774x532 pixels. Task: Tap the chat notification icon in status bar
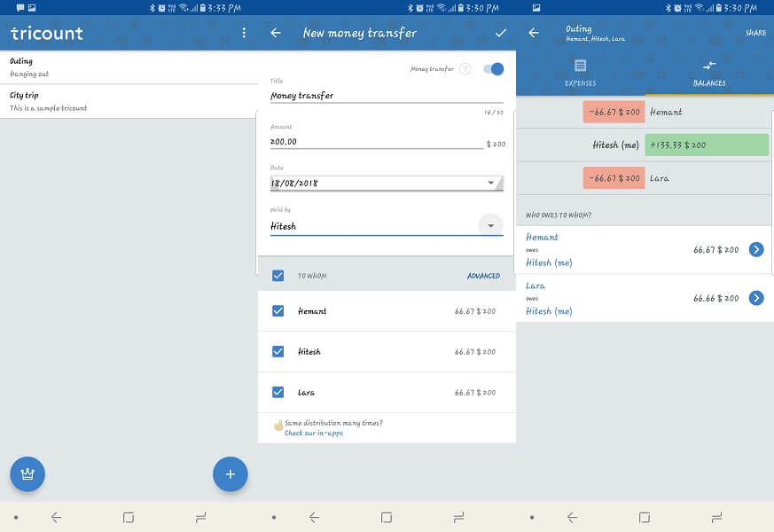[20, 7]
